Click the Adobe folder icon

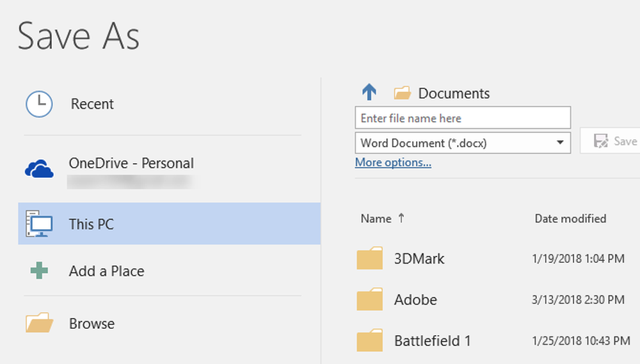(370, 299)
